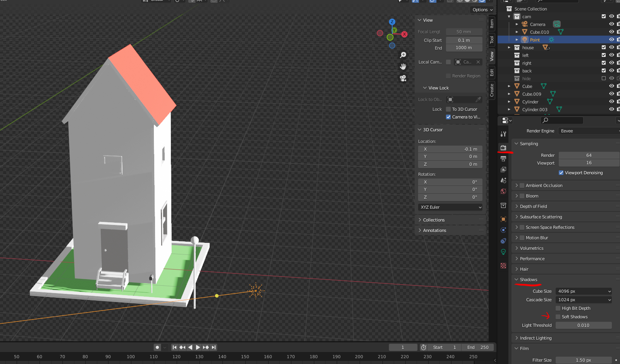Select the View sidebar tab
Viewport: 620px width, 364px height.
pyautogui.click(x=492, y=56)
